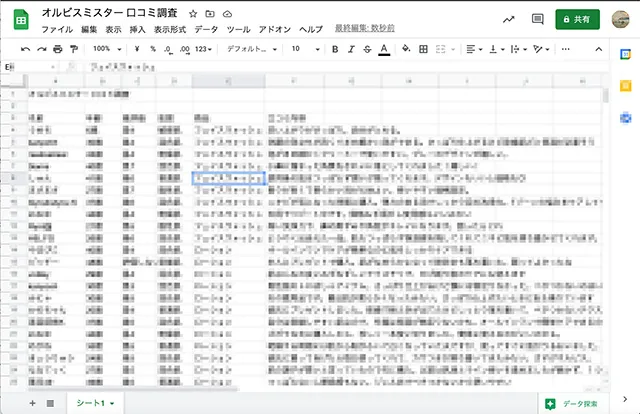Open the 編集 menu
Viewport: 640px width, 414px height.
89,29
